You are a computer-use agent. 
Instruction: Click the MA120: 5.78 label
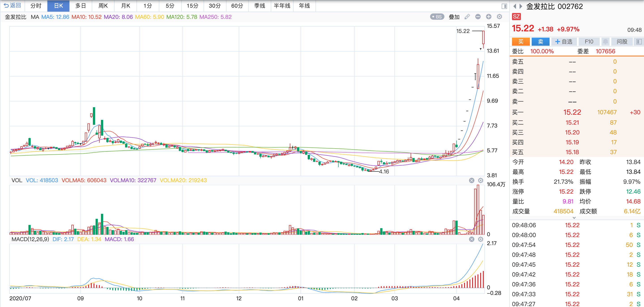click(182, 17)
